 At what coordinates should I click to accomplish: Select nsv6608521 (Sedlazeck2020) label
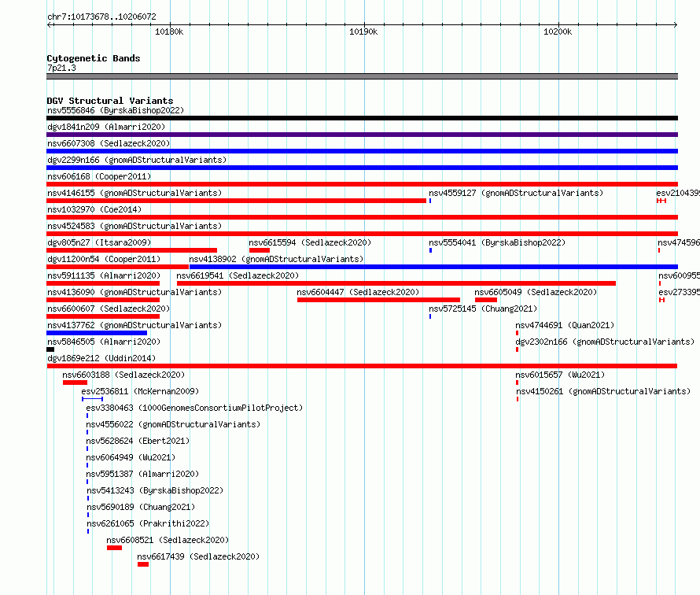168,540
